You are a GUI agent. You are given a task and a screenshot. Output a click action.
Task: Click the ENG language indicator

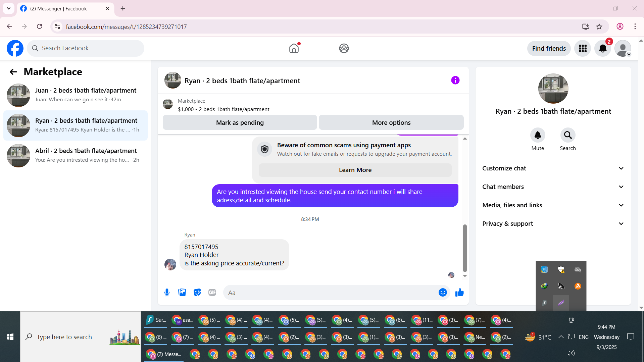pyautogui.click(x=584, y=337)
